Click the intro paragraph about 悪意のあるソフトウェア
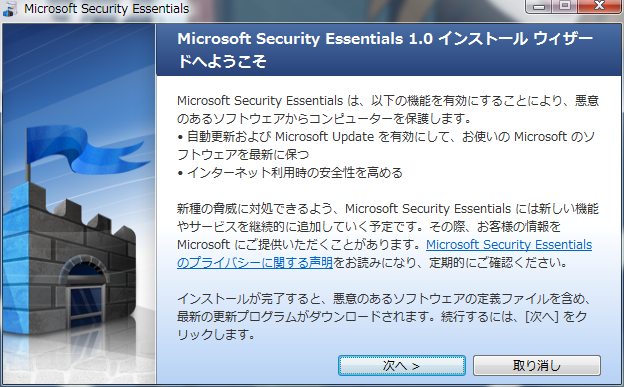Image resolution: width=624 pixels, height=387 pixels. (x=388, y=109)
